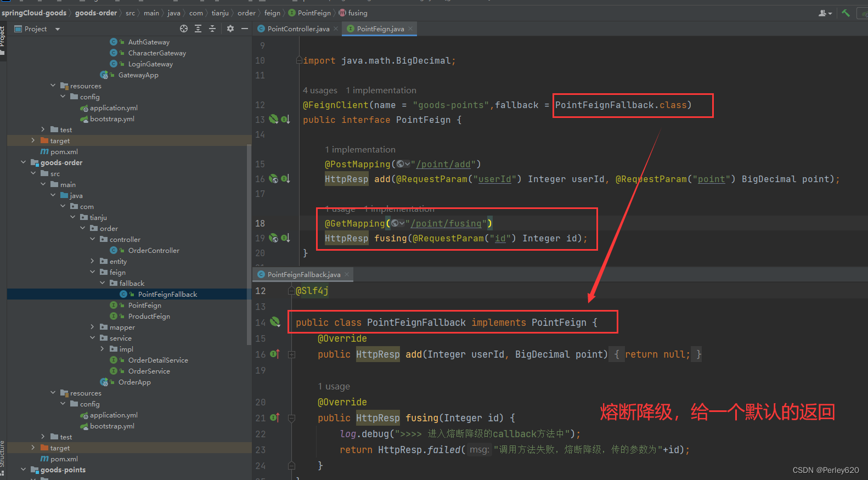Collapse the goods-order module node
The image size is (868, 480).
coord(23,162)
